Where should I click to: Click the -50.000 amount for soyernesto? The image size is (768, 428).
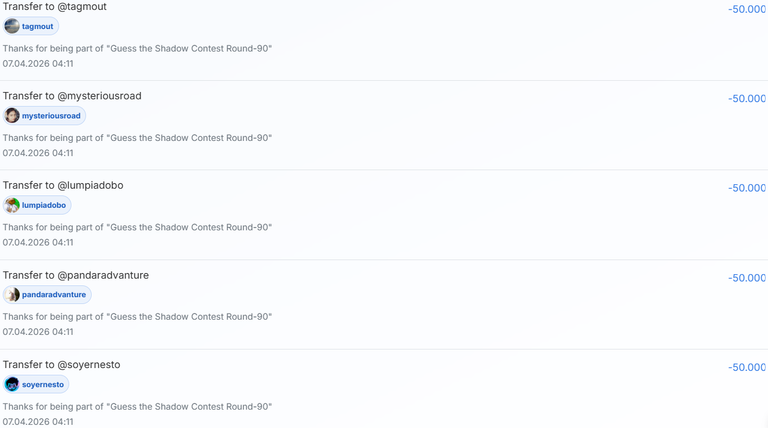[x=747, y=367]
